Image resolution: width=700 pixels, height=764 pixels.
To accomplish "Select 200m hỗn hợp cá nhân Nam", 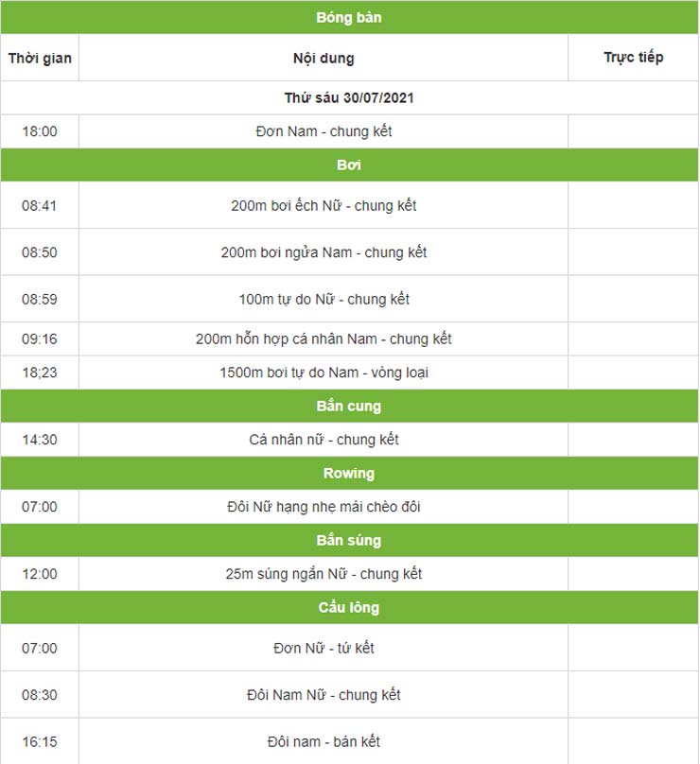I will pos(324,339).
